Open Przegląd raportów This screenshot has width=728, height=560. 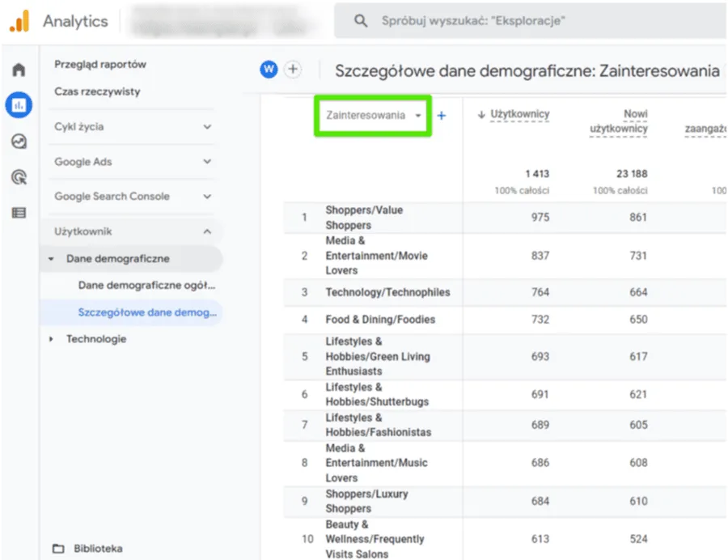[100, 65]
